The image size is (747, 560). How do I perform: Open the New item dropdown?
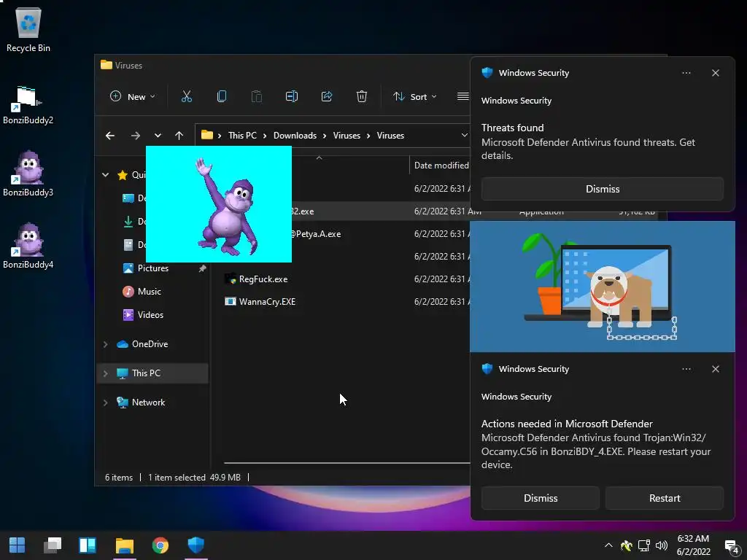click(133, 97)
